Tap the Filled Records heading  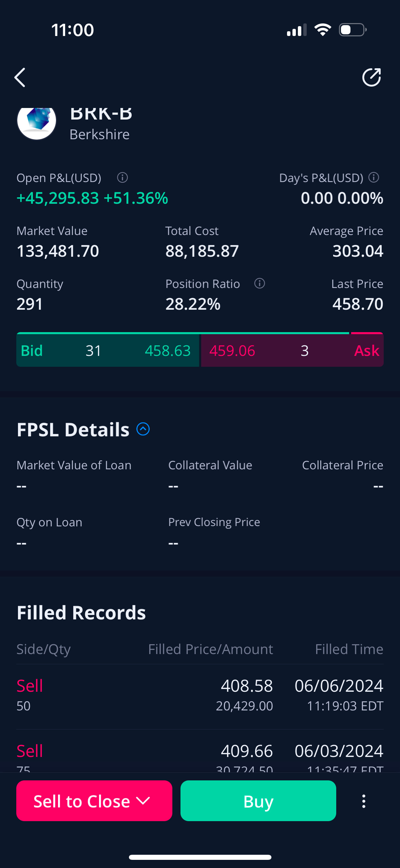[81, 613]
